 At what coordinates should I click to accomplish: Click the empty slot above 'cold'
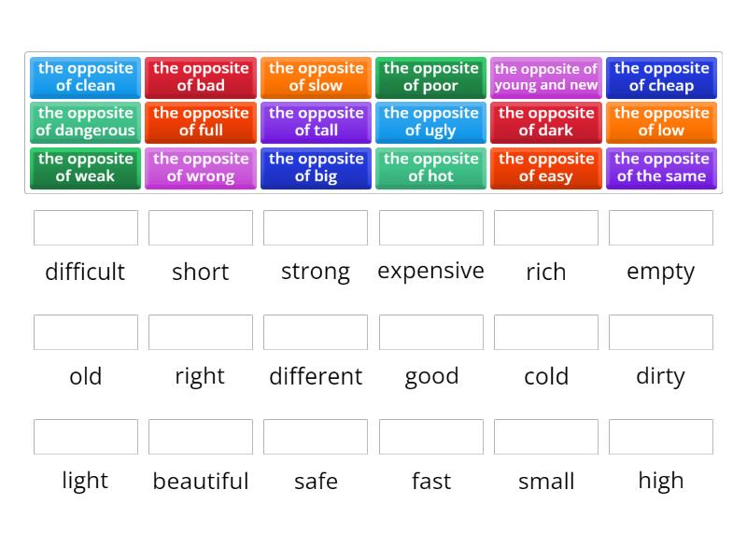tap(546, 332)
